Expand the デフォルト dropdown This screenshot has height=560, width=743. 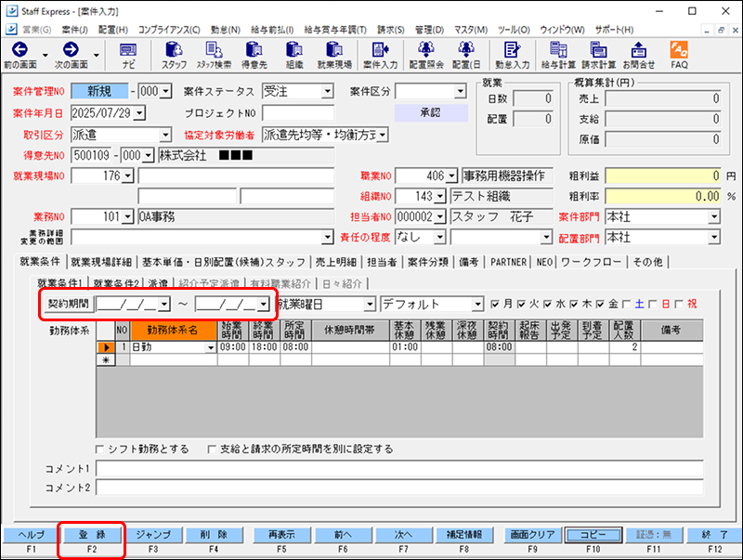(x=477, y=305)
